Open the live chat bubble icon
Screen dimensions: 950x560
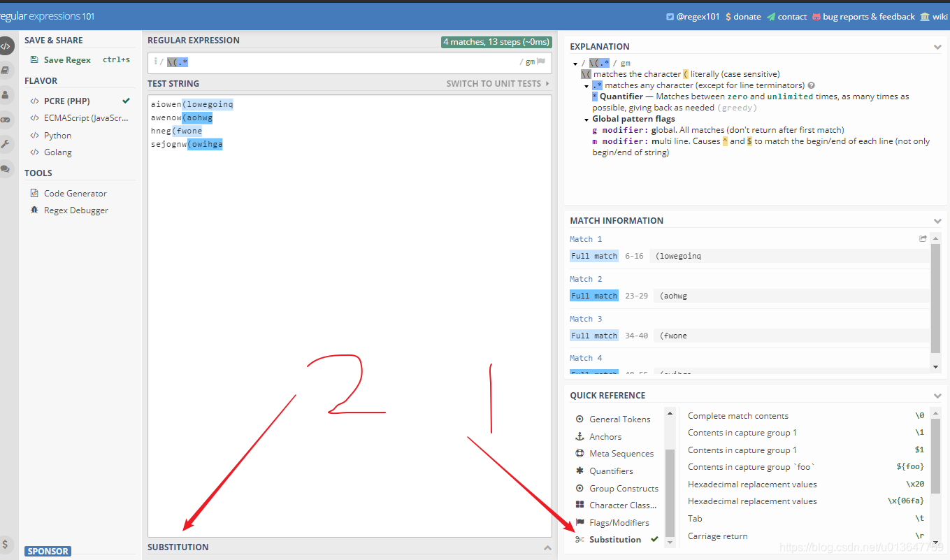point(6,168)
